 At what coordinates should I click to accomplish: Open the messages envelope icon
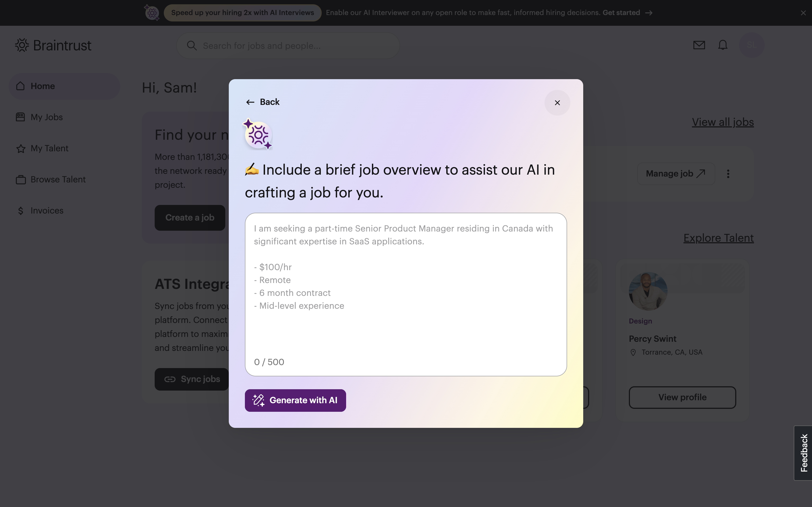699,45
